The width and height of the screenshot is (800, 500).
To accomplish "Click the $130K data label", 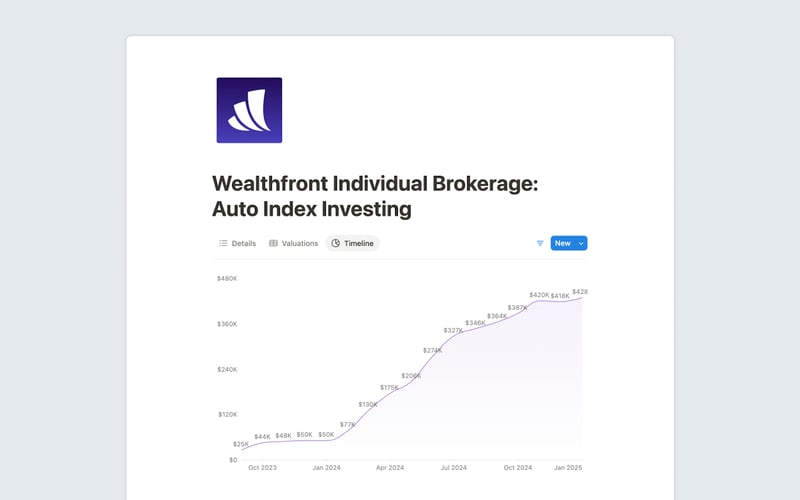I will click(x=368, y=405).
